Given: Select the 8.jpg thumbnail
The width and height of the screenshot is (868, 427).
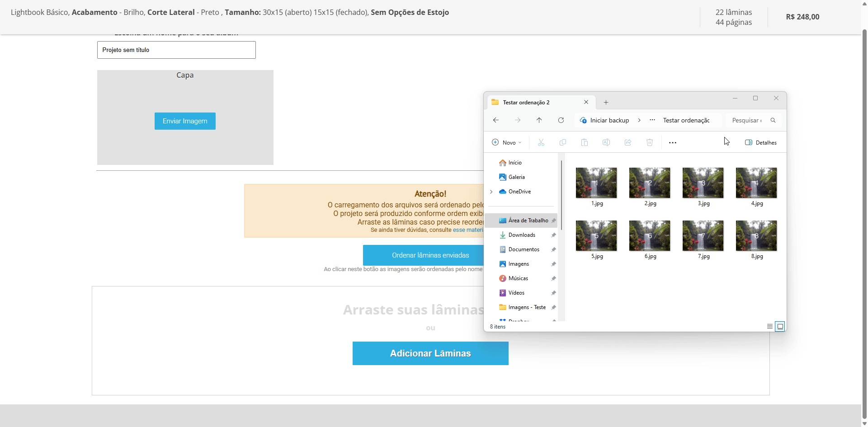Looking at the screenshot, I should 756,236.
